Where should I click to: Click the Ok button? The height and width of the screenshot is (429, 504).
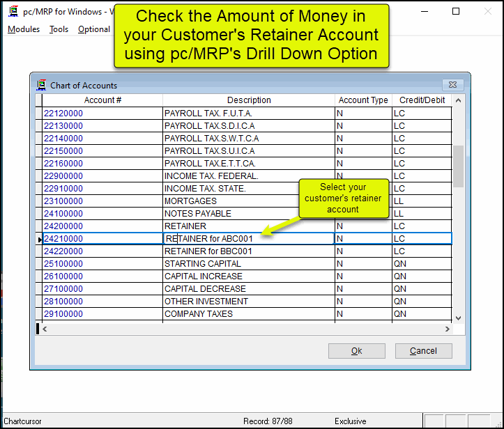(x=356, y=350)
